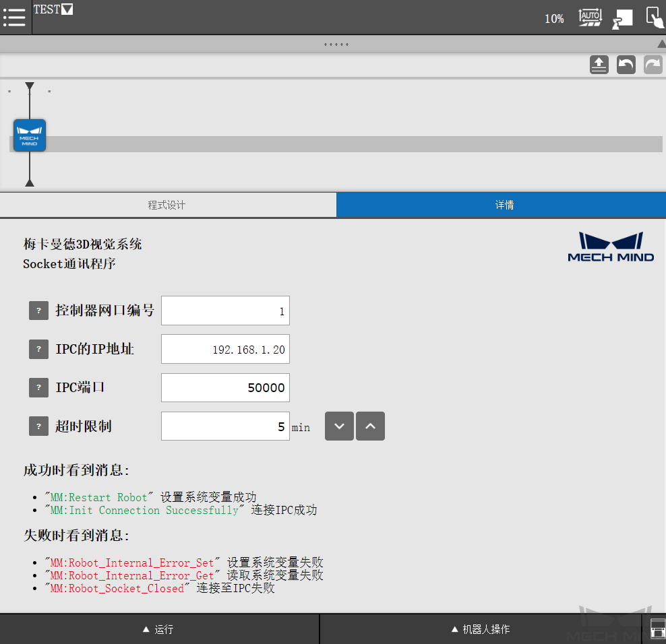Click the Mech-Mind logo
The width and height of the screenshot is (666, 644).
point(611,247)
